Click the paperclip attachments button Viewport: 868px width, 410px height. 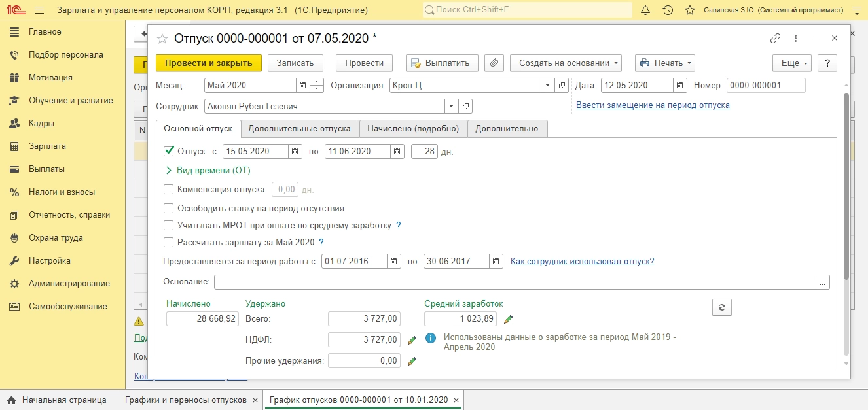(494, 63)
